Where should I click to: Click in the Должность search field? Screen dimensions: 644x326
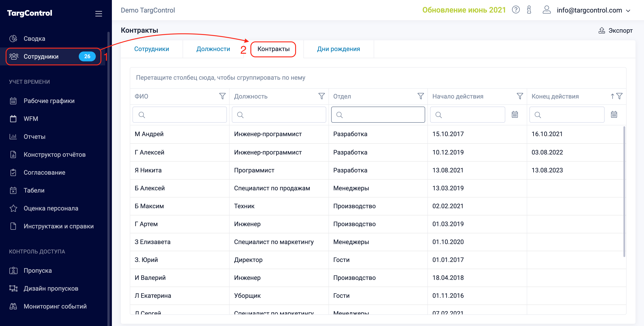point(279,115)
